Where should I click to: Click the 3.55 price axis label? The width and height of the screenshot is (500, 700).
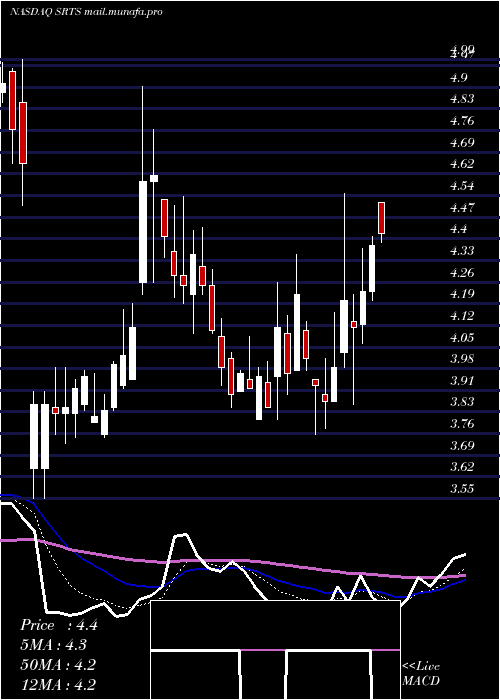462,488
